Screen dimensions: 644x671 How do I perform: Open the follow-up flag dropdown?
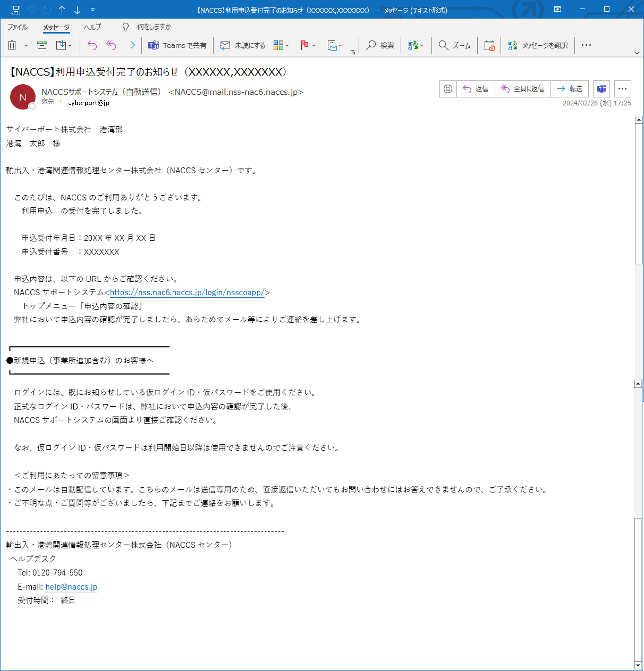(x=313, y=45)
